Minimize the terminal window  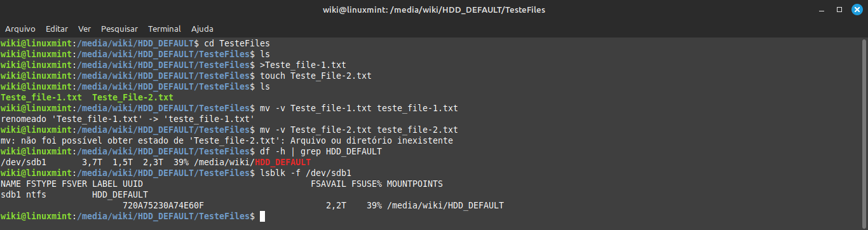point(822,10)
